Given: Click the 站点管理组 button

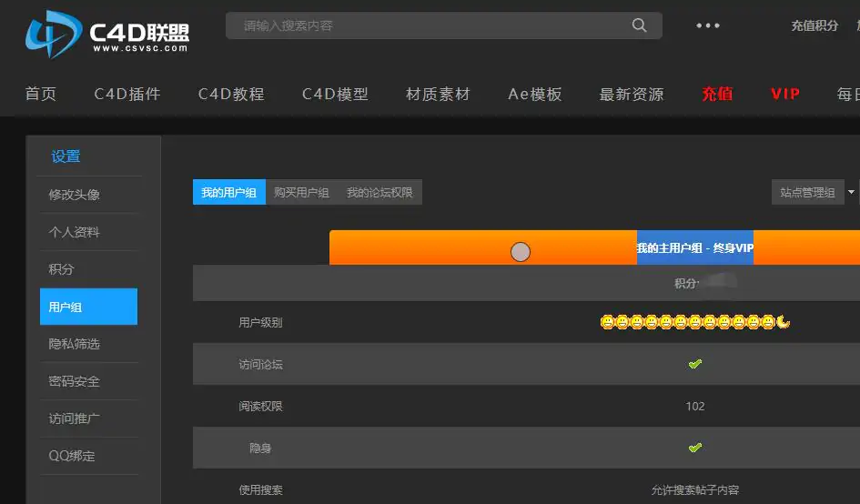Looking at the screenshot, I should (807, 193).
